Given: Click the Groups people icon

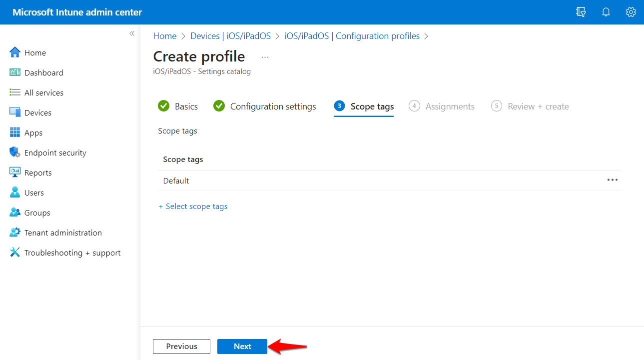Looking at the screenshot, I should [15, 212].
